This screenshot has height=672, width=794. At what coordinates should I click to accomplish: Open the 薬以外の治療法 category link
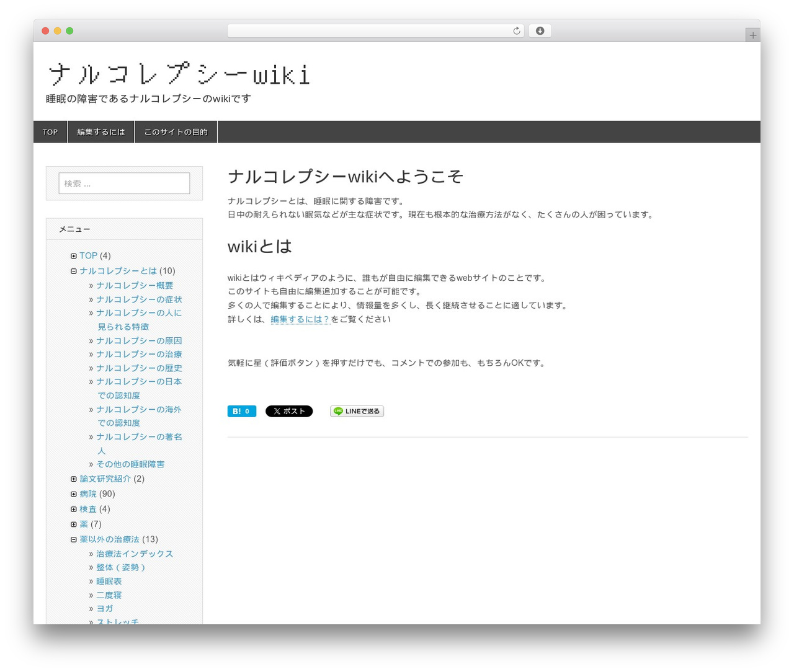click(110, 539)
